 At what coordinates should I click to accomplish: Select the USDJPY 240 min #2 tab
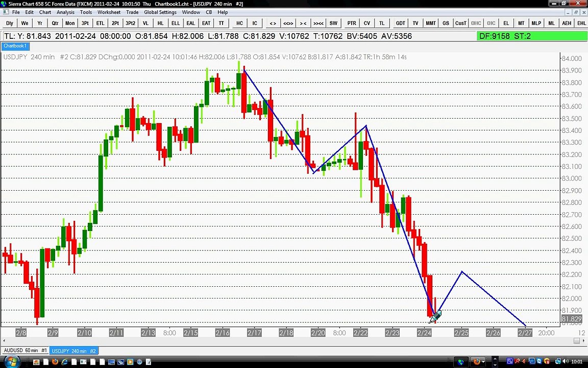click(x=74, y=351)
